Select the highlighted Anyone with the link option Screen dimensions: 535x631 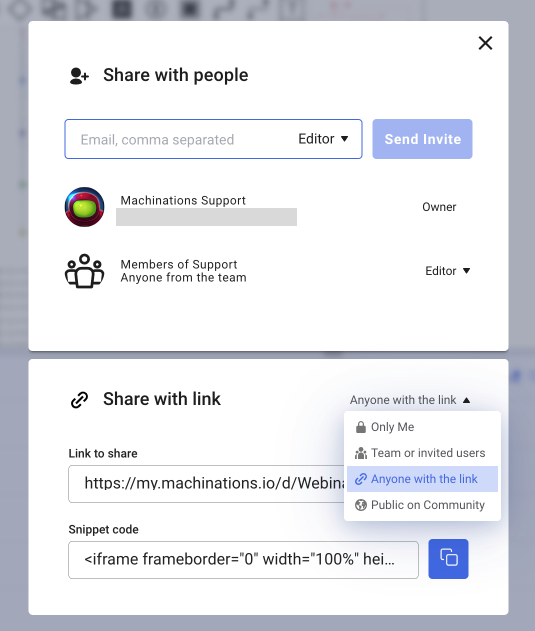[422, 479]
